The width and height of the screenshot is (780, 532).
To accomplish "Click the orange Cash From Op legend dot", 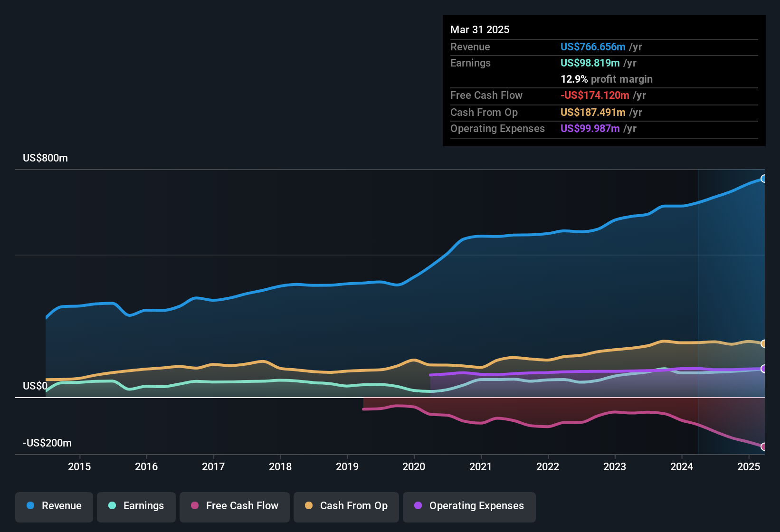I will (x=309, y=506).
